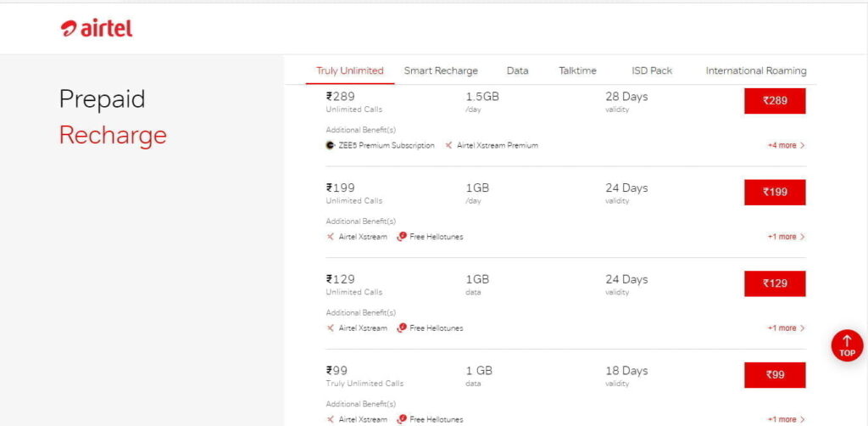
Task: Expand +1 more benefits for ₹199 plan
Action: (x=786, y=237)
